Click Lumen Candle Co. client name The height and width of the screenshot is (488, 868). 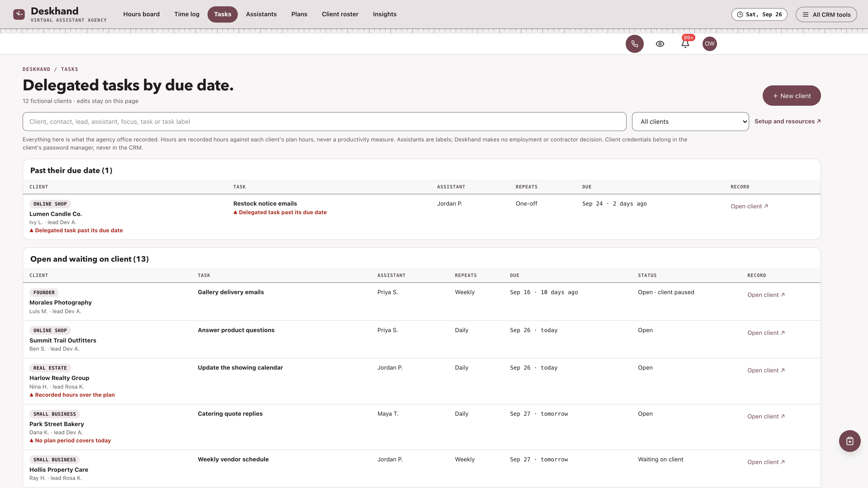pos(56,214)
